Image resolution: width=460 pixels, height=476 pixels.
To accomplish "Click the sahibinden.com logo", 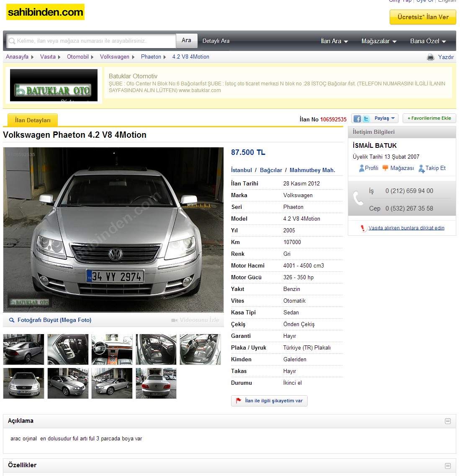I will (45, 12).
